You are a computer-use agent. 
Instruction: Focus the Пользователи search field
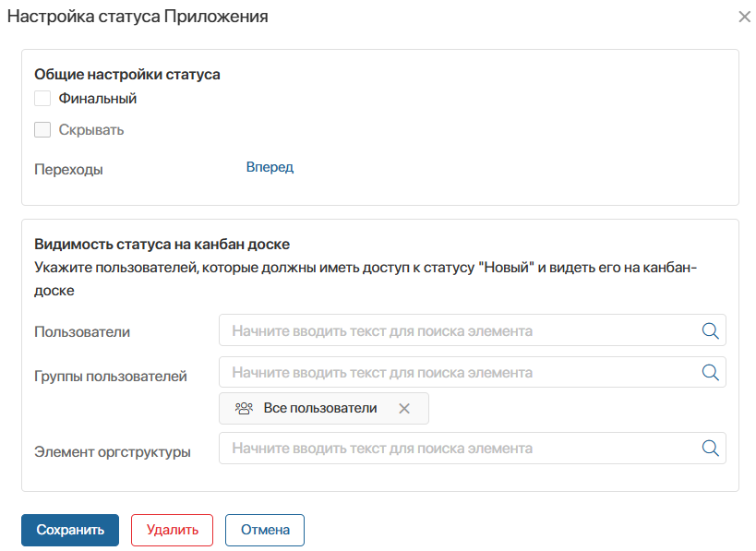click(x=473, y=330)
